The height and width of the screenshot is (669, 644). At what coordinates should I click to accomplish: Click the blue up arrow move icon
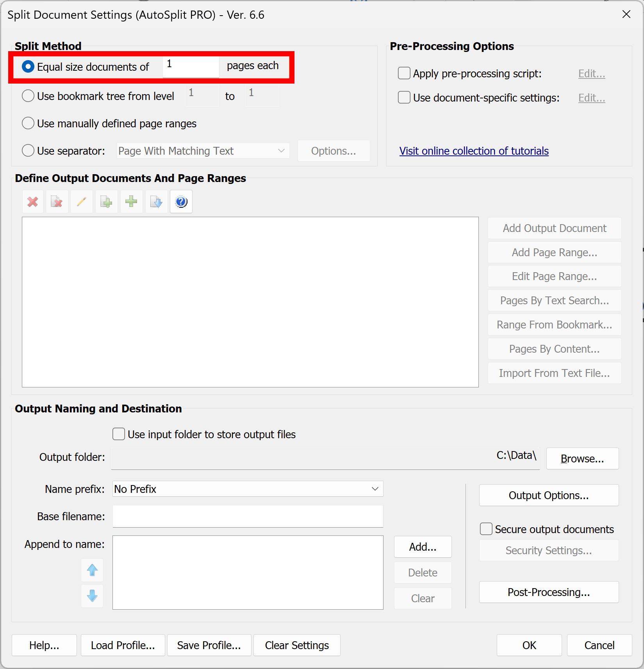point(92,570)
